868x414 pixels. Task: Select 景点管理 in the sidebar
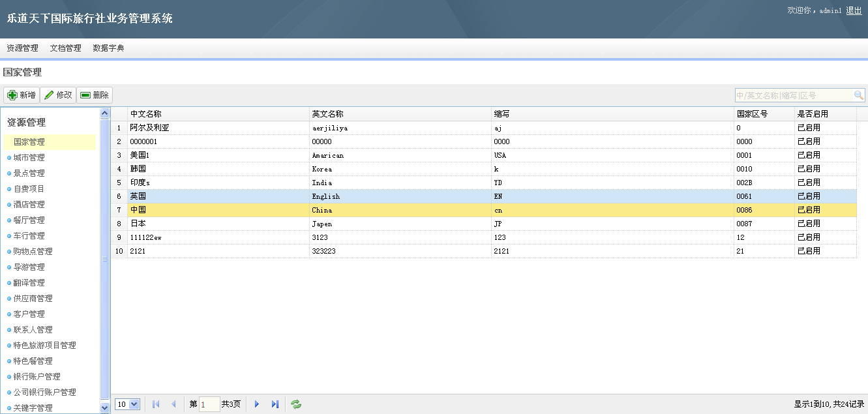tap(29, 173)
